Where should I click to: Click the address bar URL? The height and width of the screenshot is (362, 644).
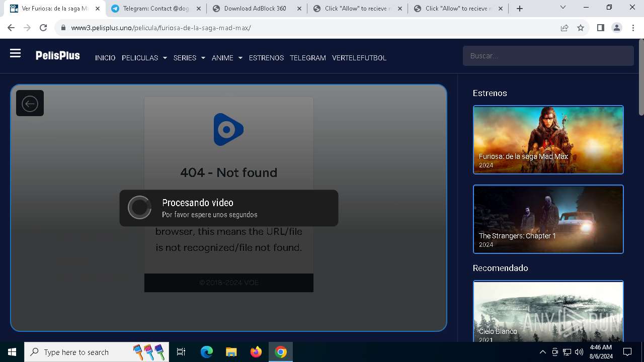[161, 28]
